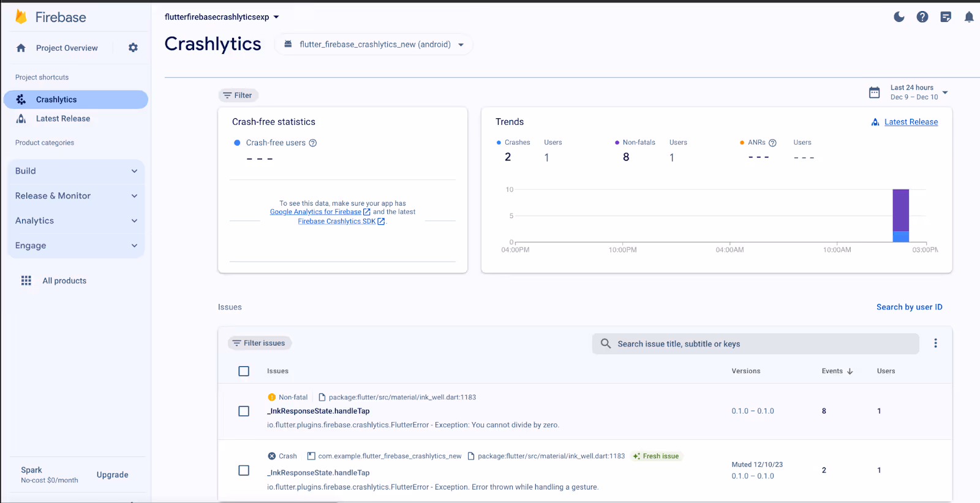
Task: Open notifications bell icon
Action: 969,17
